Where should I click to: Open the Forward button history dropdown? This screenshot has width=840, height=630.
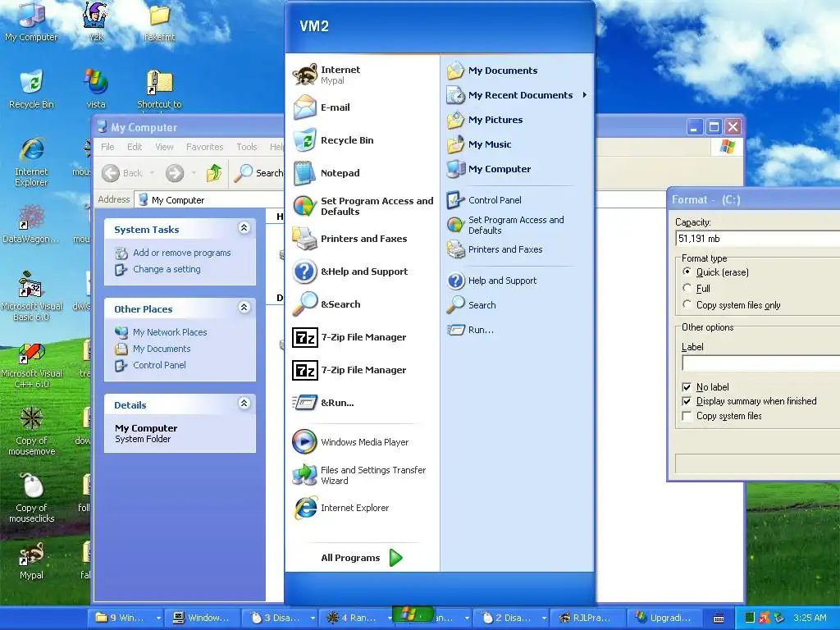click(x=194, y=172)
